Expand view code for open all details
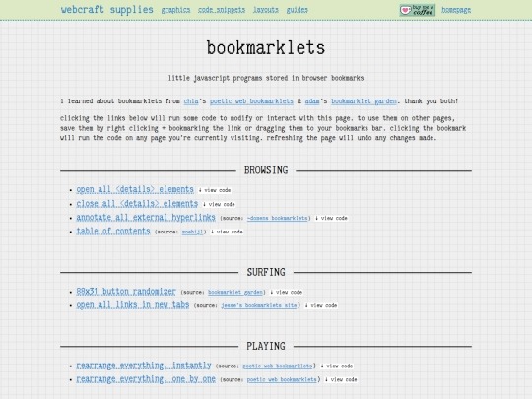The image size is (532, 399). [215, 190]
